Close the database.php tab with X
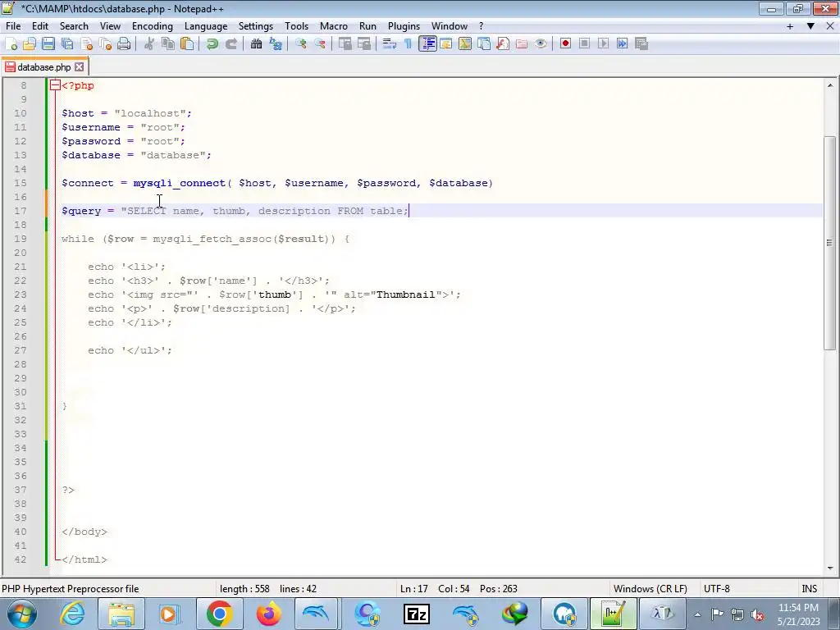Screen dimensions: 840x630 point(80,67)
